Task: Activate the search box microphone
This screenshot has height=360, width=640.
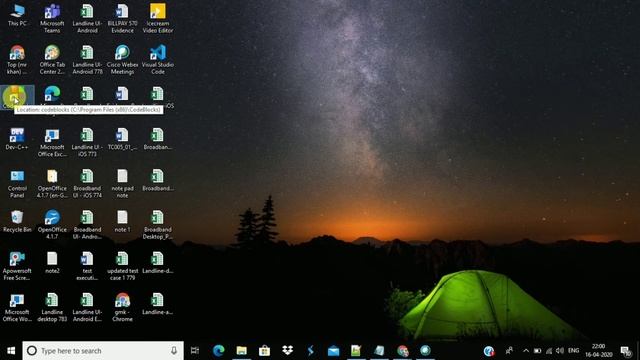Action: [x=174, y=351]
